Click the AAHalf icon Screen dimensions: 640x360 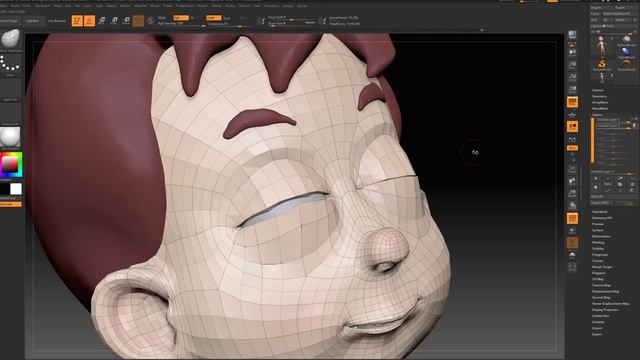coord(572,89)
